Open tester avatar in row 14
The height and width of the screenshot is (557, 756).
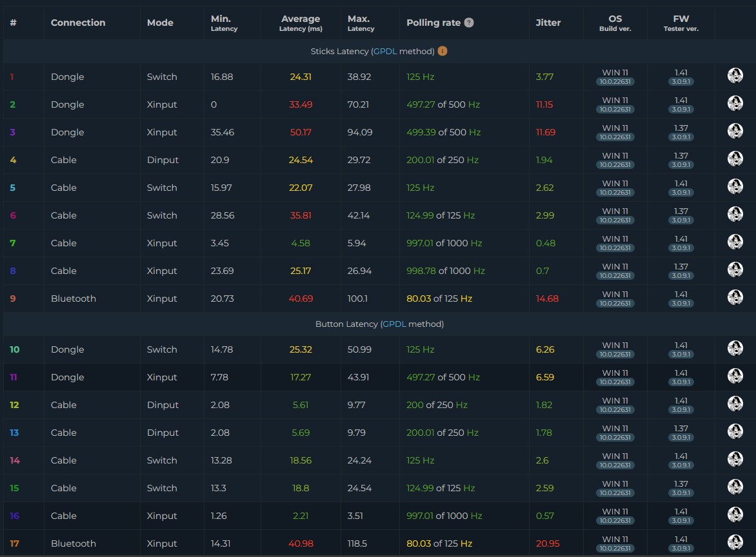[x=735, y=459]
